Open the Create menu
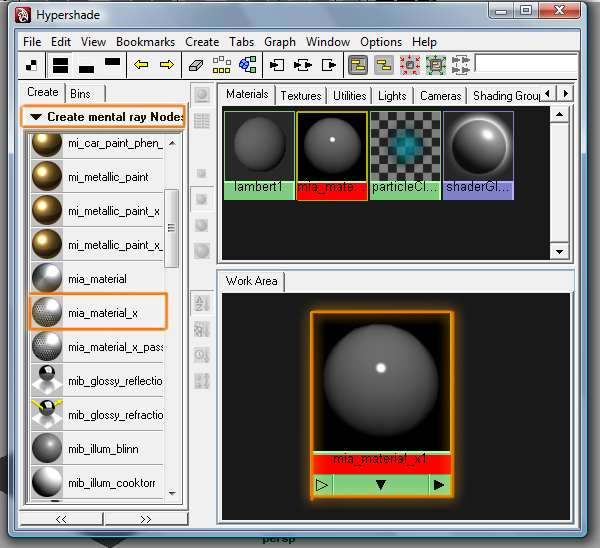Viewport: 600px width, 548px height. tap(202, 42)
